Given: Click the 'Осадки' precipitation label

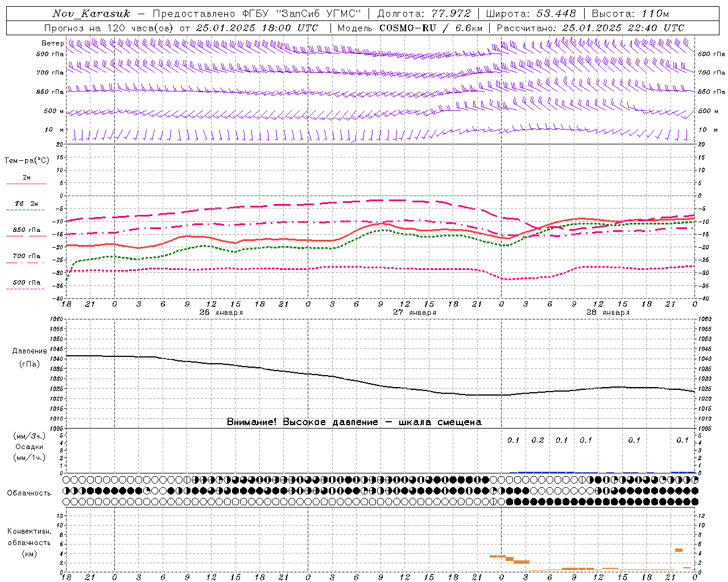Looking at the screenshot, I should 30,447.
